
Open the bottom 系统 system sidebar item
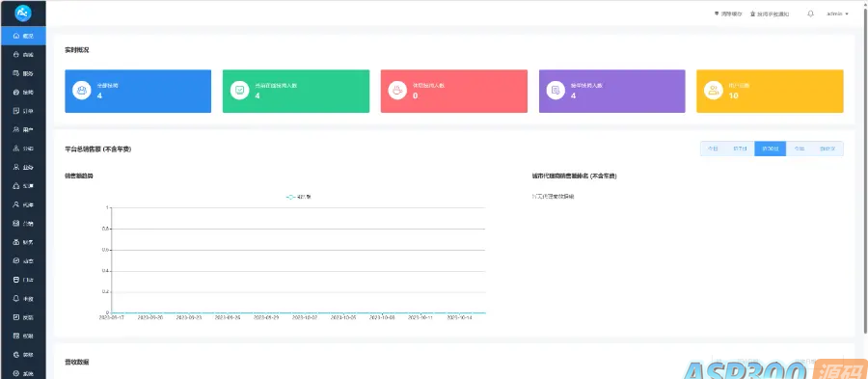pyautogui.click(x=23, y=373)
